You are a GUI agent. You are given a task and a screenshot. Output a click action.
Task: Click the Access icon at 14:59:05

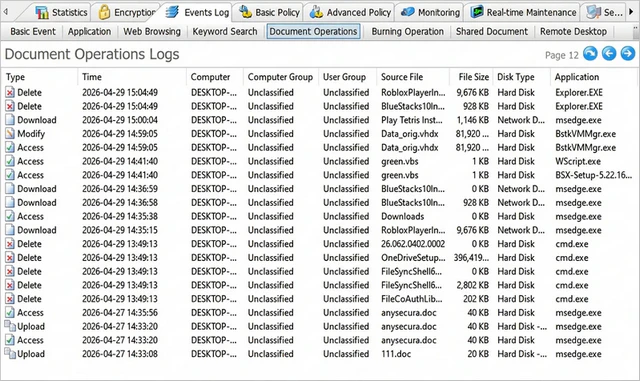coord(10,147)
